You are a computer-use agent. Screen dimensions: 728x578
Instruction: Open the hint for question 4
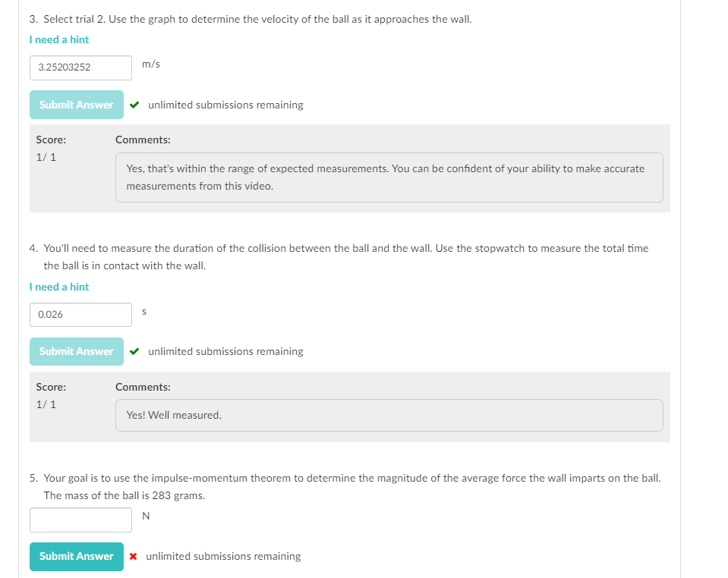tap(58, 287)
